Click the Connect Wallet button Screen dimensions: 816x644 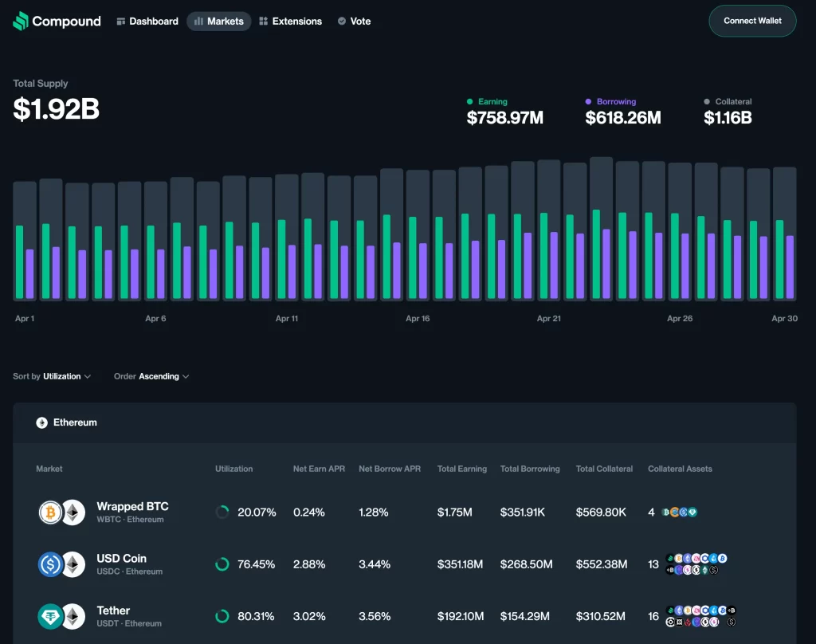[x=752, y=21]
